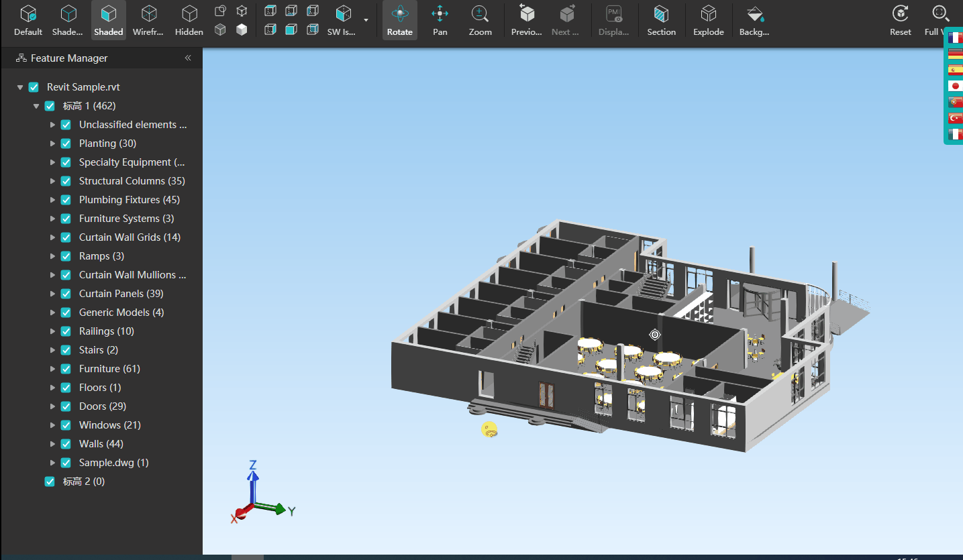963x560 pixels.
Task: Open the Section tool
Action: point(661,20)
